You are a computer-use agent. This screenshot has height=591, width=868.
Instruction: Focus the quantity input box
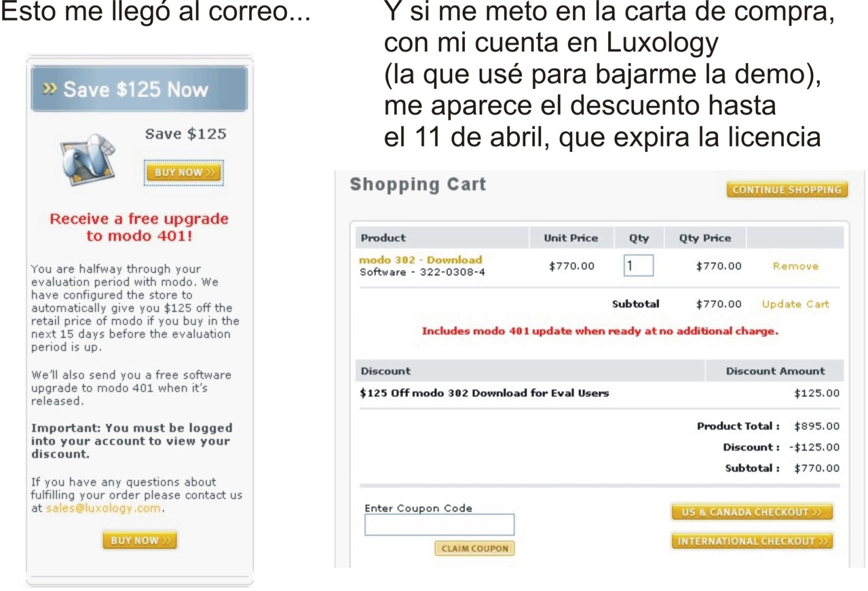click(x=638, y=265)
